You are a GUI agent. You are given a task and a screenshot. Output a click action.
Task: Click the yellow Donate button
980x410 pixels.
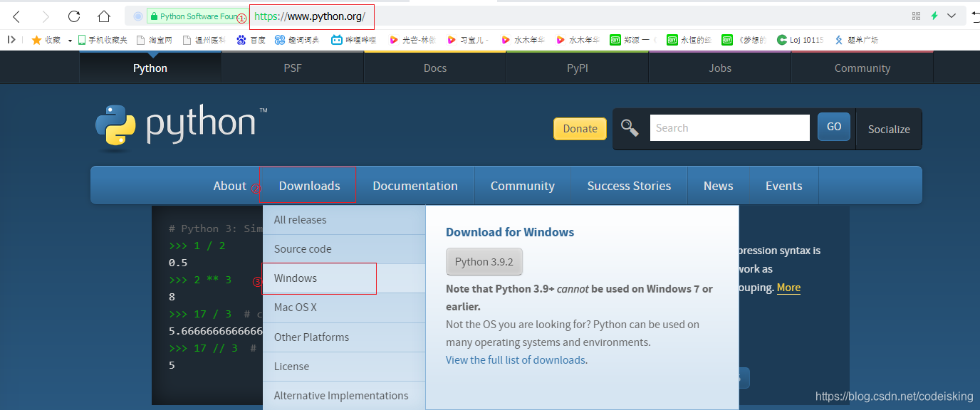pyautogui.click(x=580, y=129)
